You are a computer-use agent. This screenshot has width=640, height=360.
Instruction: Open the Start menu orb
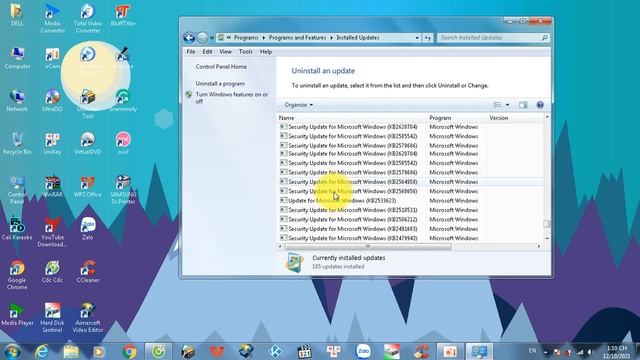pos(12,351)
